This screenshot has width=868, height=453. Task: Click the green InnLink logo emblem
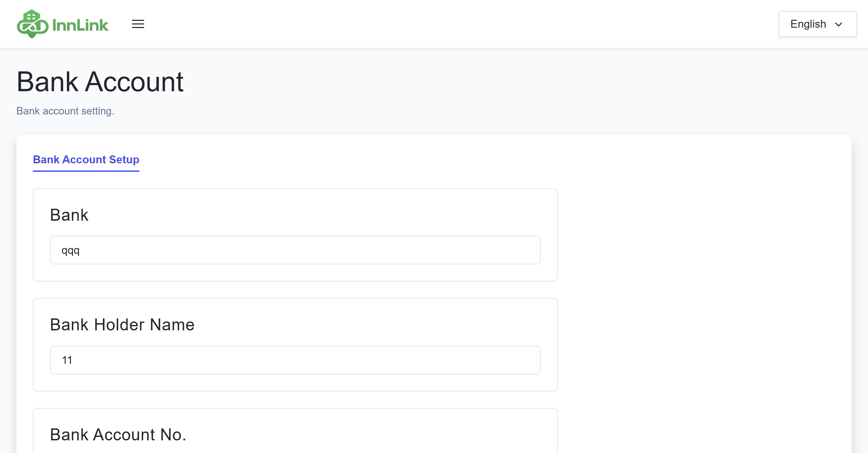coord(32,24)
